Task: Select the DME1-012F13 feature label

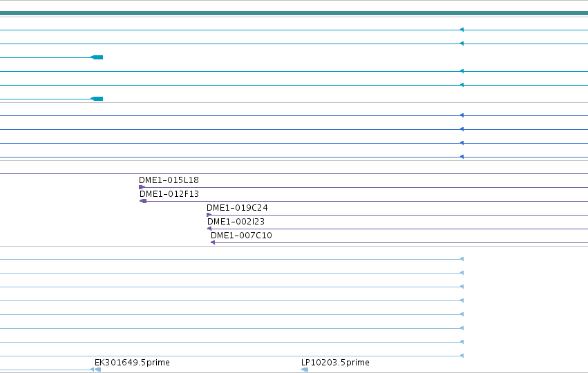Action: [x=169, y=194]
